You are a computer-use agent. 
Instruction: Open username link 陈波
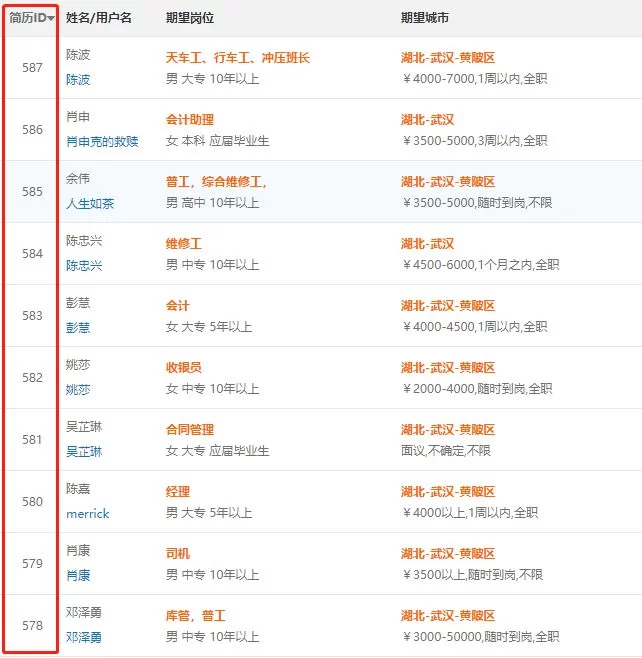78,79
